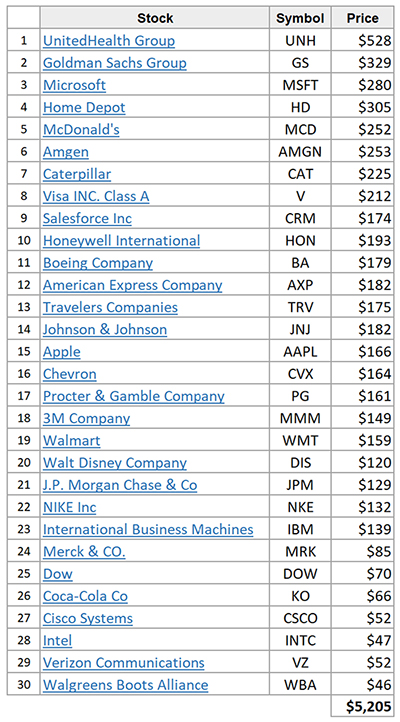Open the McDonald's stock link

point(81,129)
